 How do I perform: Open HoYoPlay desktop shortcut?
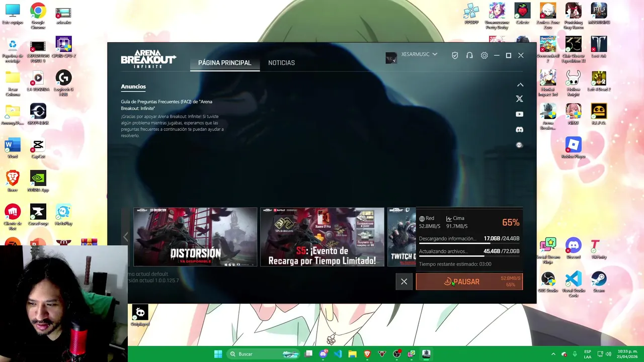[63, 216]
